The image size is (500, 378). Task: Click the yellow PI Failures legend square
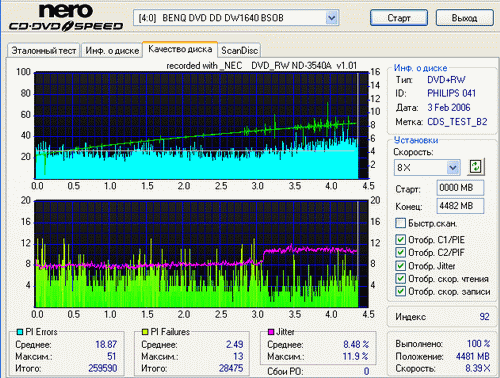click(145, 332)
